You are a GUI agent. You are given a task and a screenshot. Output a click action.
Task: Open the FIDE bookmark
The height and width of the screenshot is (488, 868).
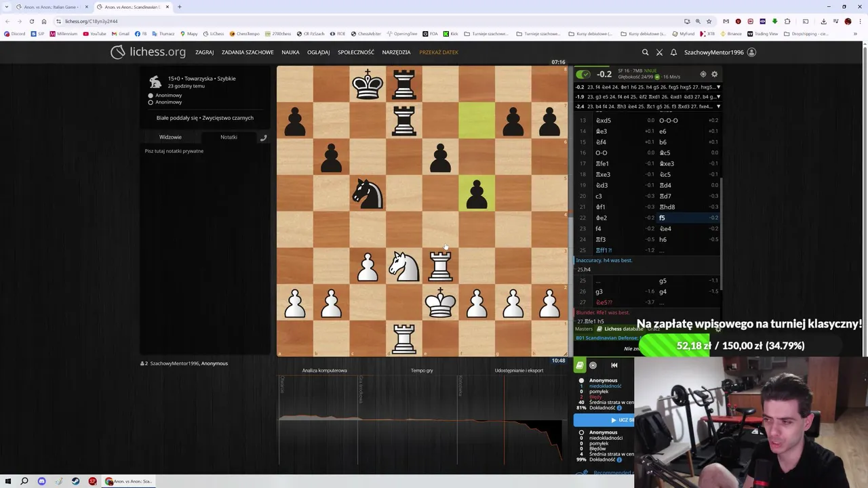tap(337, 34)
